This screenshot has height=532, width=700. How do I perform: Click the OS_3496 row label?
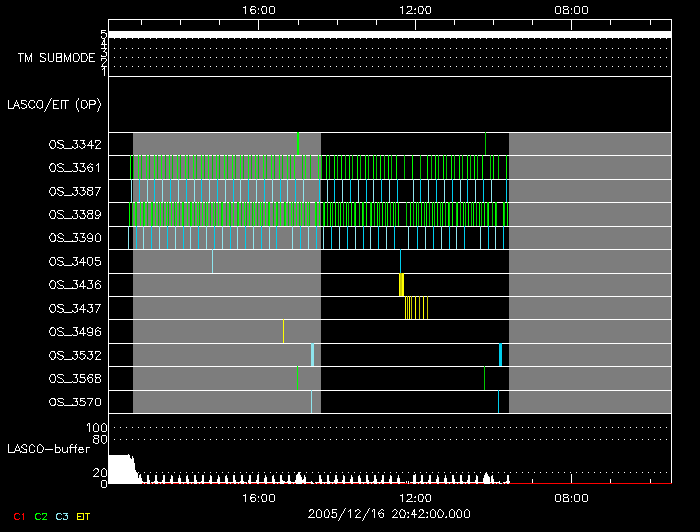pyautogui.click(x=75, y=332)
